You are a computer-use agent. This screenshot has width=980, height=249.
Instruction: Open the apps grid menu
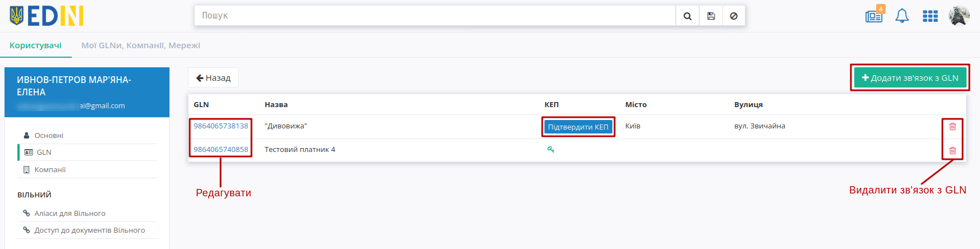[x=930, y=16]
